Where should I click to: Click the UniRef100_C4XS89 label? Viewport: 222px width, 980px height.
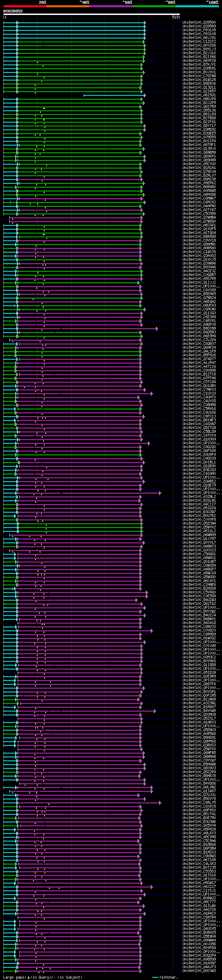pyautogui.click(x=199, y=290)
